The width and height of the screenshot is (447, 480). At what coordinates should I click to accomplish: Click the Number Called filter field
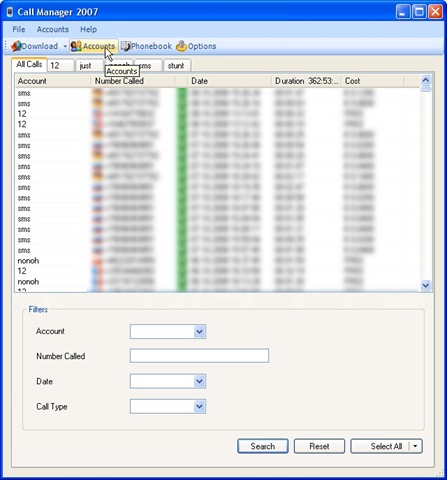(199, 356)
